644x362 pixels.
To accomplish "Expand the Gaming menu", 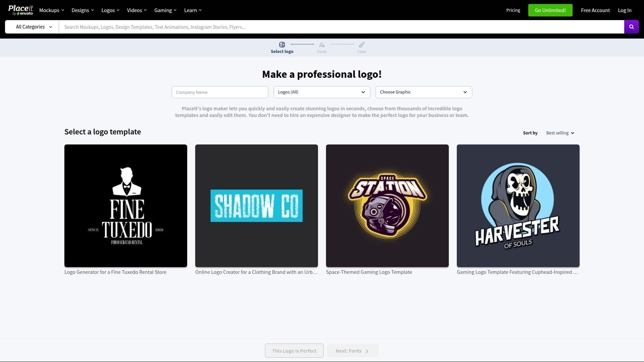I will tap(165, 10).
